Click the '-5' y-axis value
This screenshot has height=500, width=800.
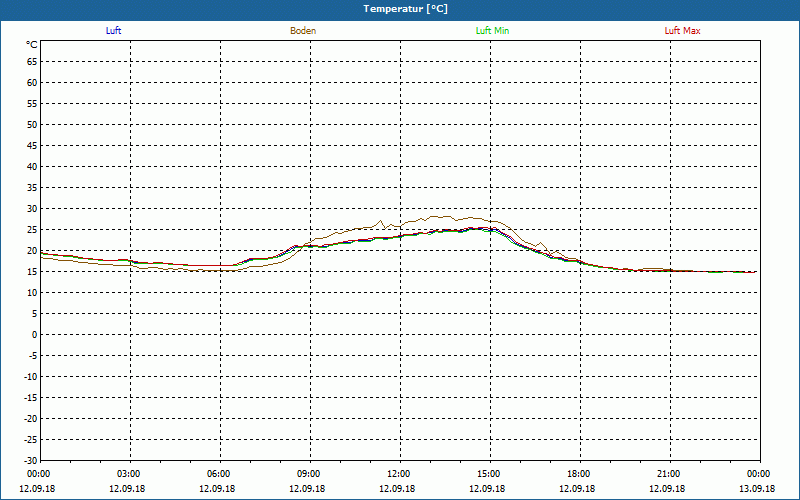32,356
